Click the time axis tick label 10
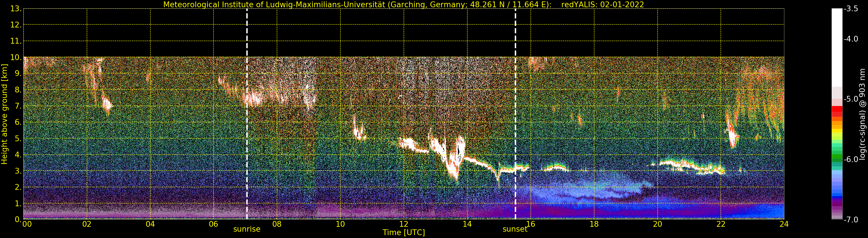868x238 pixels. [x=340, y=224]
